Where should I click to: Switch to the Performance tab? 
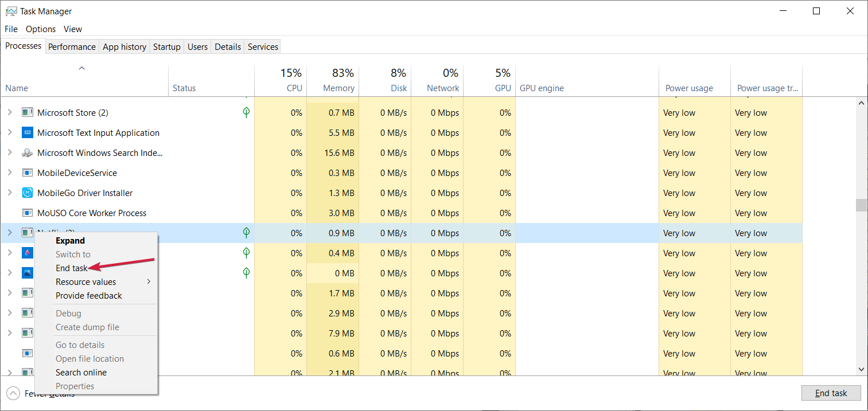[x=72, y=47]
